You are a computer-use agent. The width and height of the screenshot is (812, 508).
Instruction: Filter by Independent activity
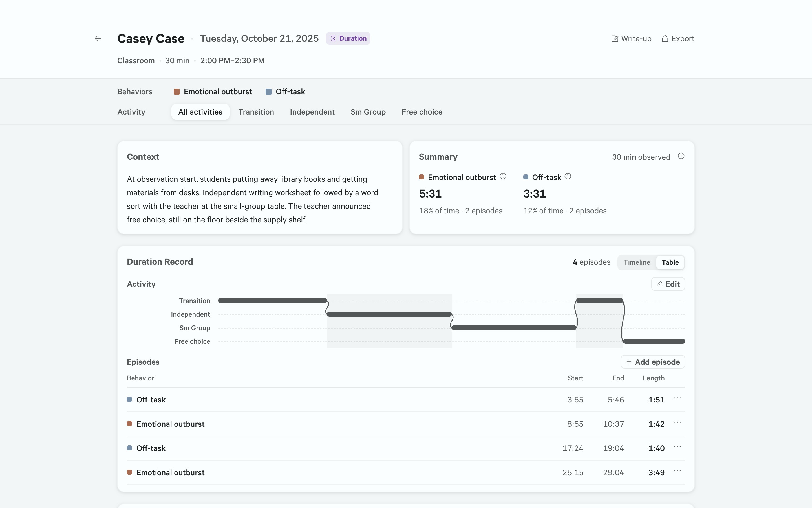(312, 112)
